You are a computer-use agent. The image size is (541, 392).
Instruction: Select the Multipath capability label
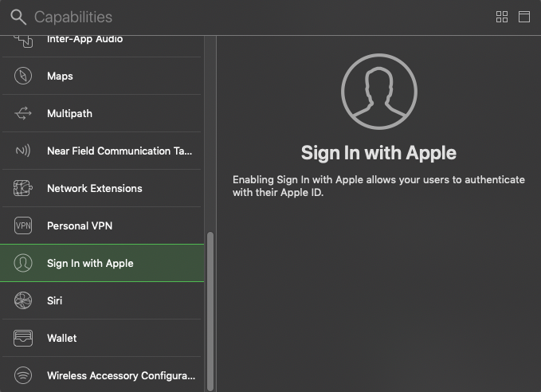pyautogui.click(x=69, y=114)
